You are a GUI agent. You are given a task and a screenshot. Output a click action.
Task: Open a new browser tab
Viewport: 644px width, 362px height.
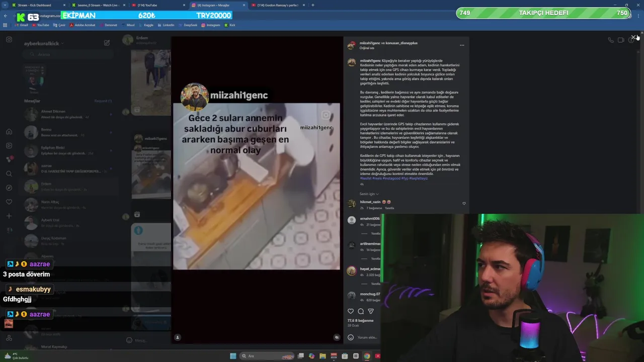point(313,5)
